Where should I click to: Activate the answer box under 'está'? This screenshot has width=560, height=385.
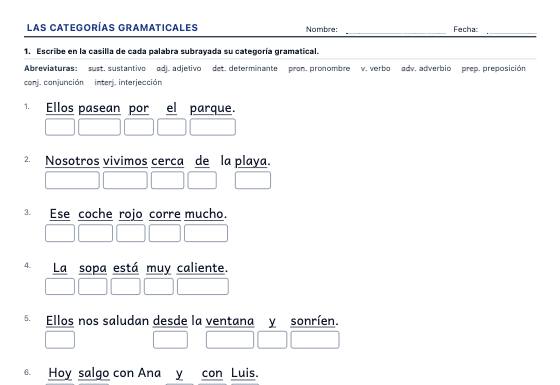126,286
